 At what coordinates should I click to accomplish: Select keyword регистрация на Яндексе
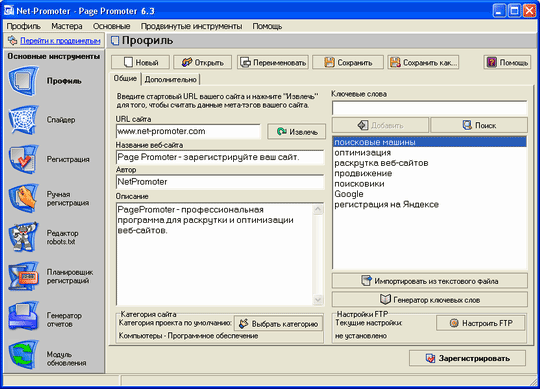point(430,204)
